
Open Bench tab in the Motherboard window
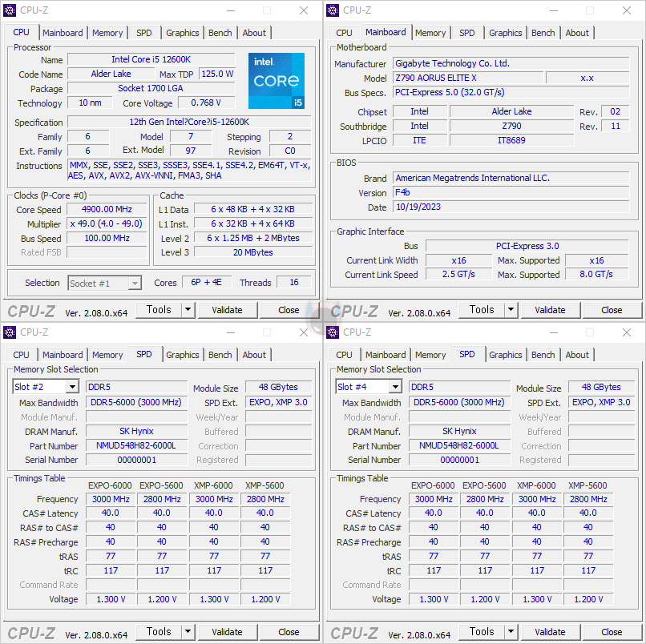coord(543,33)
